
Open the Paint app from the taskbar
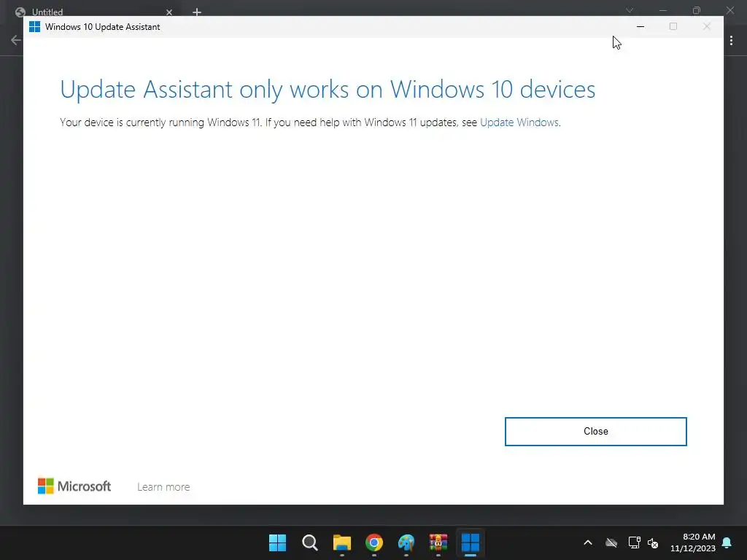[406, 542]
